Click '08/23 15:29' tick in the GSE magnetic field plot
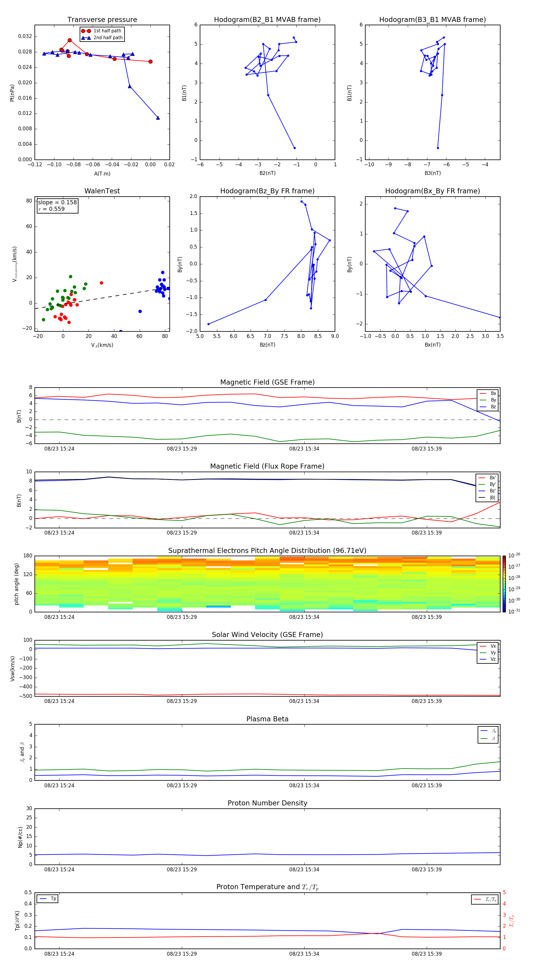535x980 pixels. [182, 449]
